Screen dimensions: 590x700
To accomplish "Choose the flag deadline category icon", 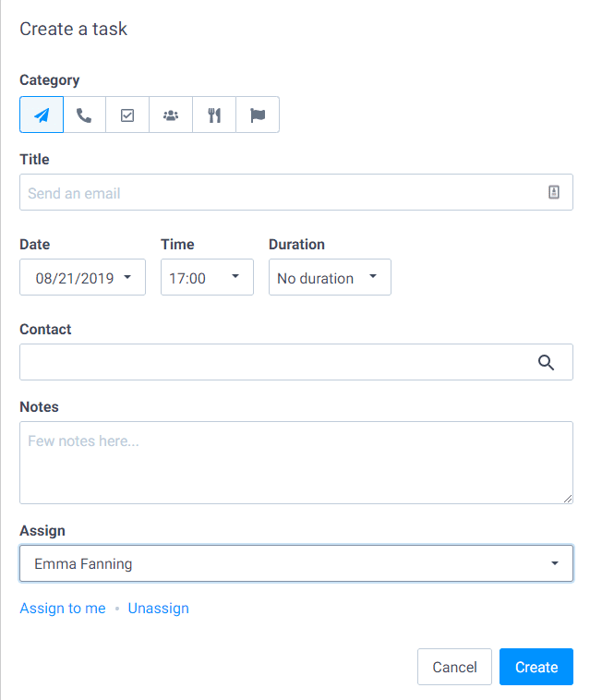I will 258,115.
